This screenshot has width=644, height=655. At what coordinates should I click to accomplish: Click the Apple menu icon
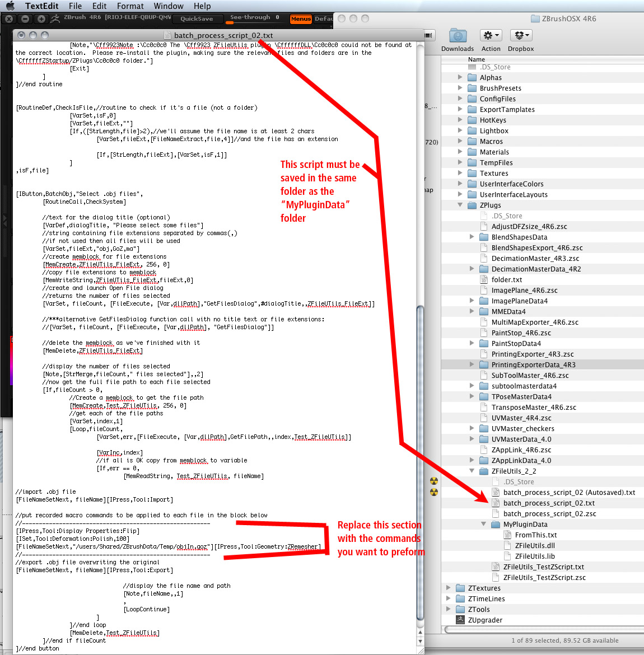(x=10, y=6)
